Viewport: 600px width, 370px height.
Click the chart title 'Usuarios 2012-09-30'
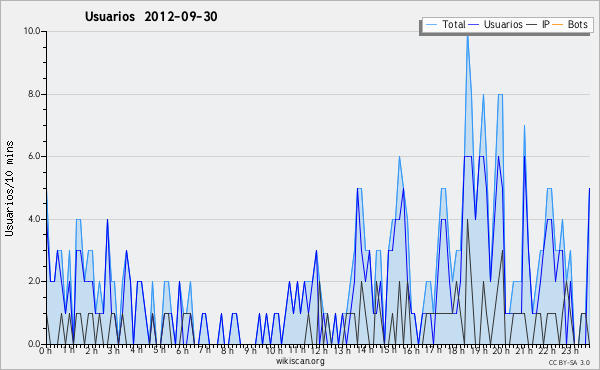click(x=151, y=16)
